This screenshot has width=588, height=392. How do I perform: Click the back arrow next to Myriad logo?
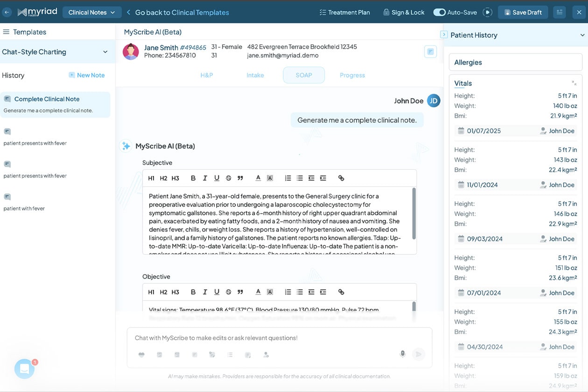point(7,12)
